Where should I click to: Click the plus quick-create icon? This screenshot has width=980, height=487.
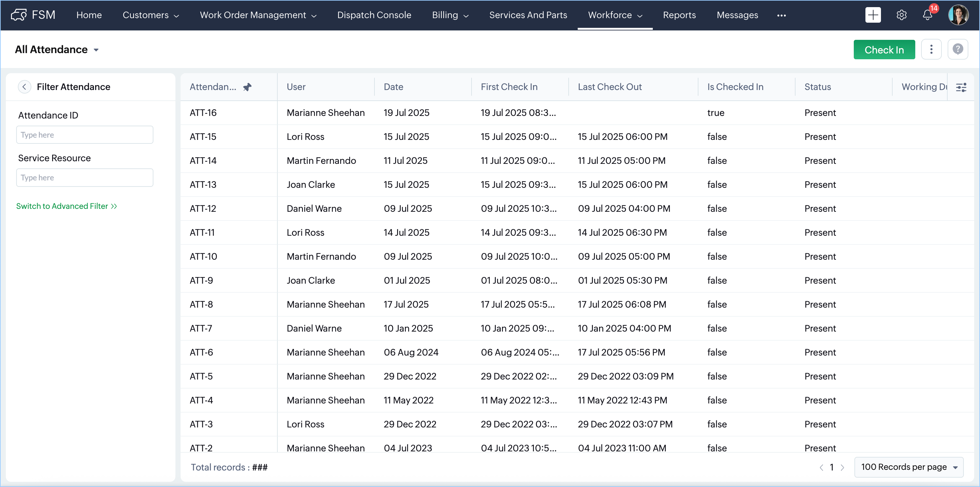coord(873,15)
